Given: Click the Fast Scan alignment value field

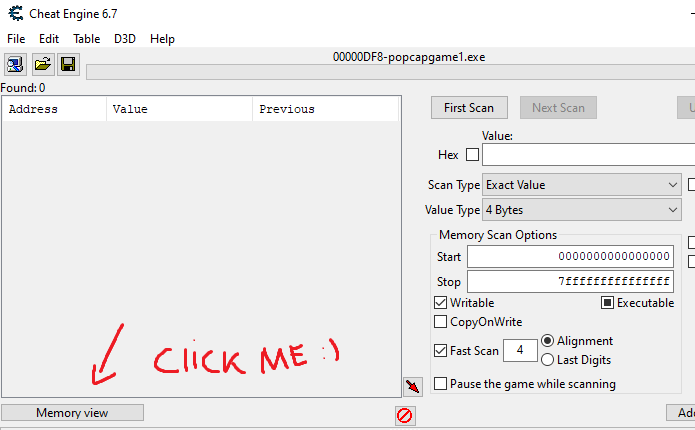Looking at the screenshot, I should [x=520, y=351].
